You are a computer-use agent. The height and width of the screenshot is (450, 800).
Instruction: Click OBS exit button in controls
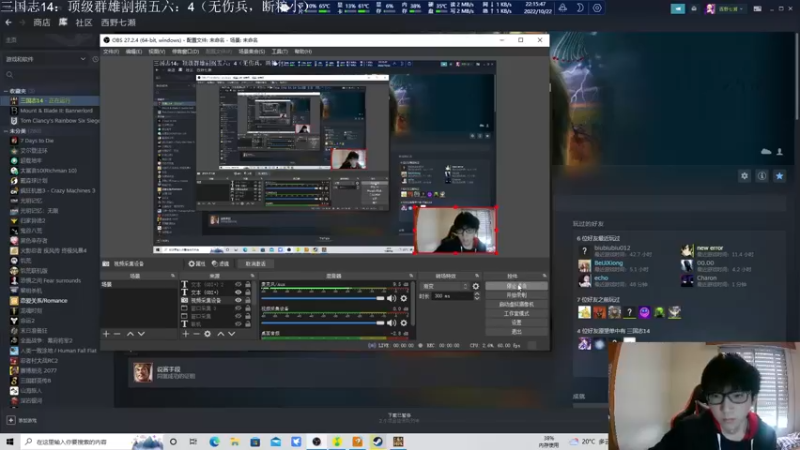(516, 332)
